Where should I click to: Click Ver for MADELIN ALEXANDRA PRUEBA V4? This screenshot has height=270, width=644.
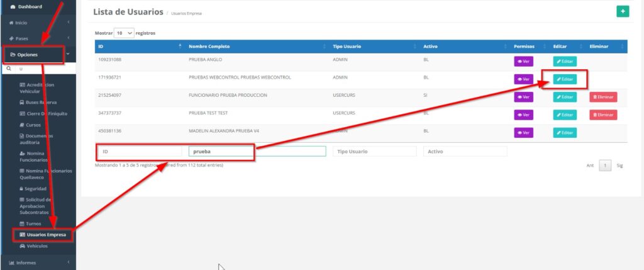pos(523,133)
